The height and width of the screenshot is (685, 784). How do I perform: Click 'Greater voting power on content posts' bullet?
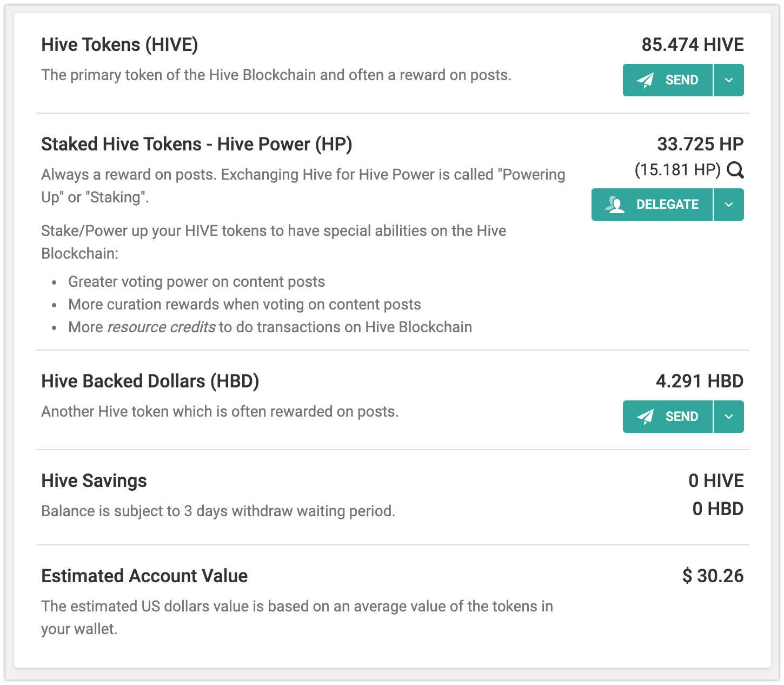(196, 281)
